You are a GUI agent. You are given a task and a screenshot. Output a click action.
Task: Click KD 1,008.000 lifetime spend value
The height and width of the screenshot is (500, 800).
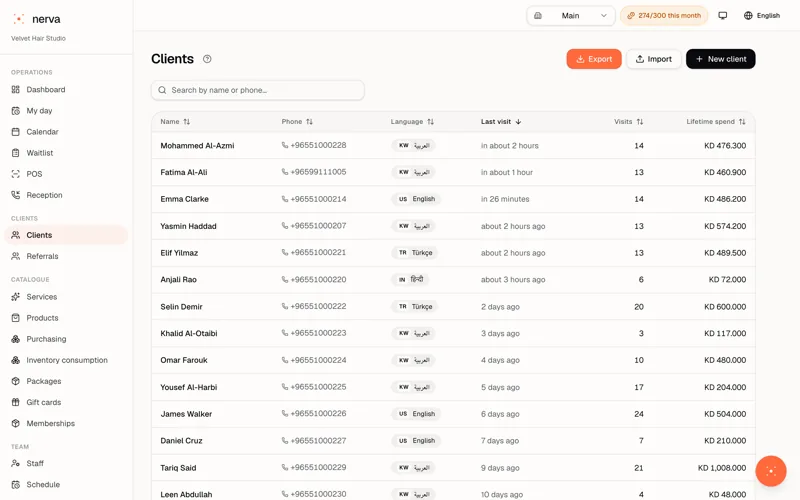tap(722, 468)
